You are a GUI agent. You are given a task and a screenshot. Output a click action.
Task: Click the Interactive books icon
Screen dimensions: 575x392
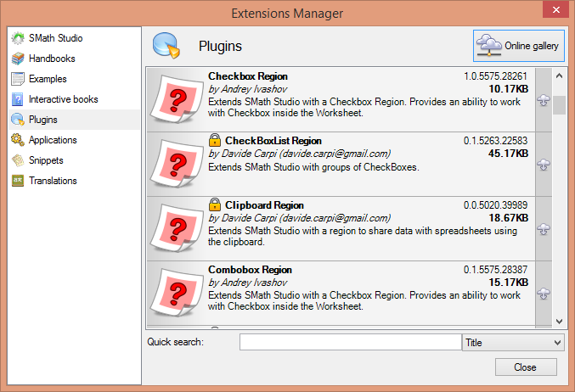coord(18,99)
